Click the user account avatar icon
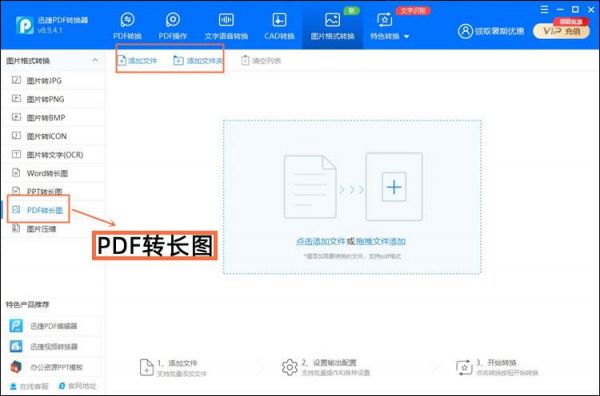 click(465, 31)
